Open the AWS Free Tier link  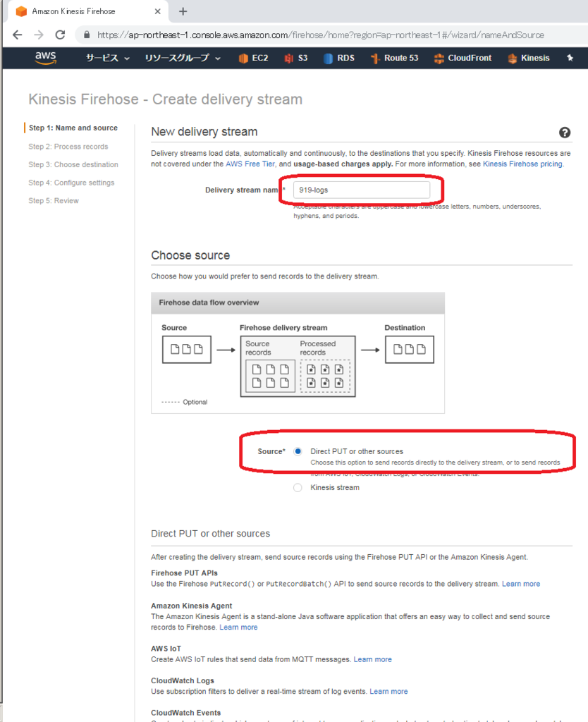click(250, 164)
